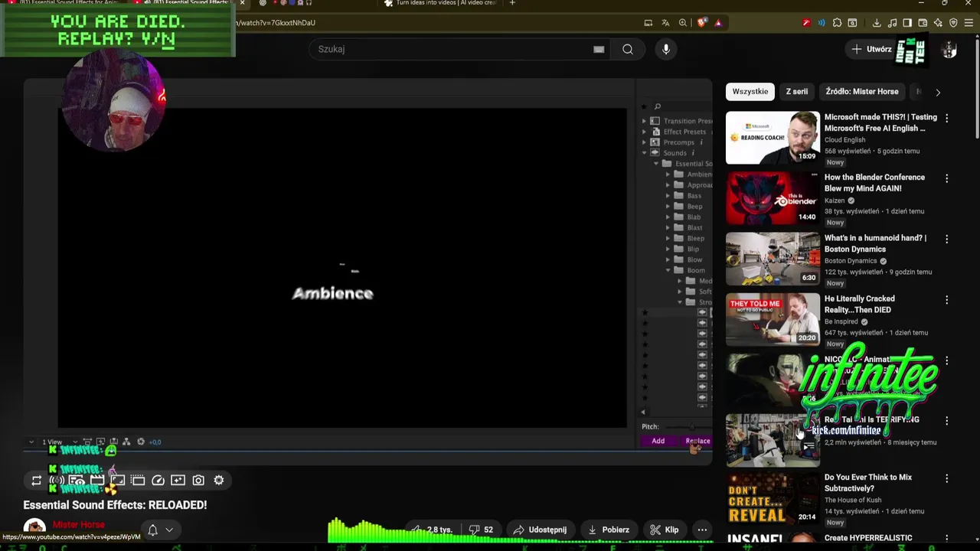Viewport: 980px width, 551px height.
Task: Expand the Ambience folder arrow
Action: [668, 174]
